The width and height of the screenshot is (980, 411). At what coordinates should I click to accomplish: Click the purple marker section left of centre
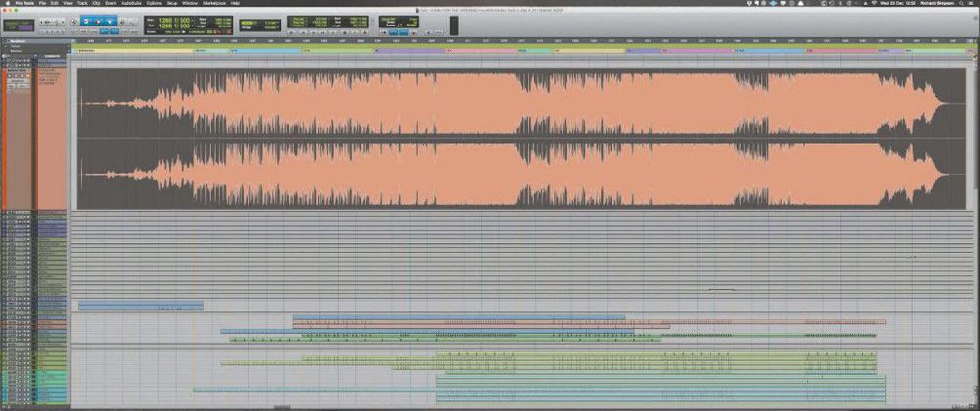pyautogui.click(x=410, y=51)
